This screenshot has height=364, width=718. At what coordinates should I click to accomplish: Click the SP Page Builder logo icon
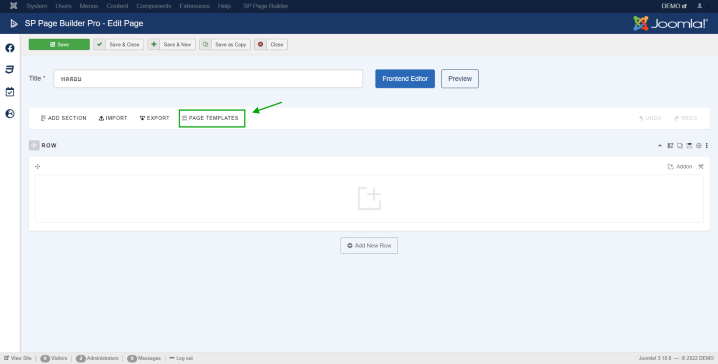tap(14, 23)
